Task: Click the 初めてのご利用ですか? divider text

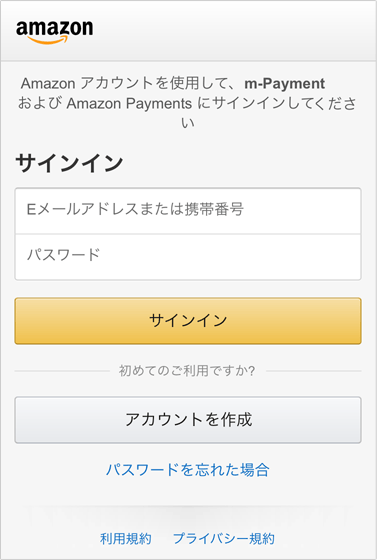Action: 187,371
